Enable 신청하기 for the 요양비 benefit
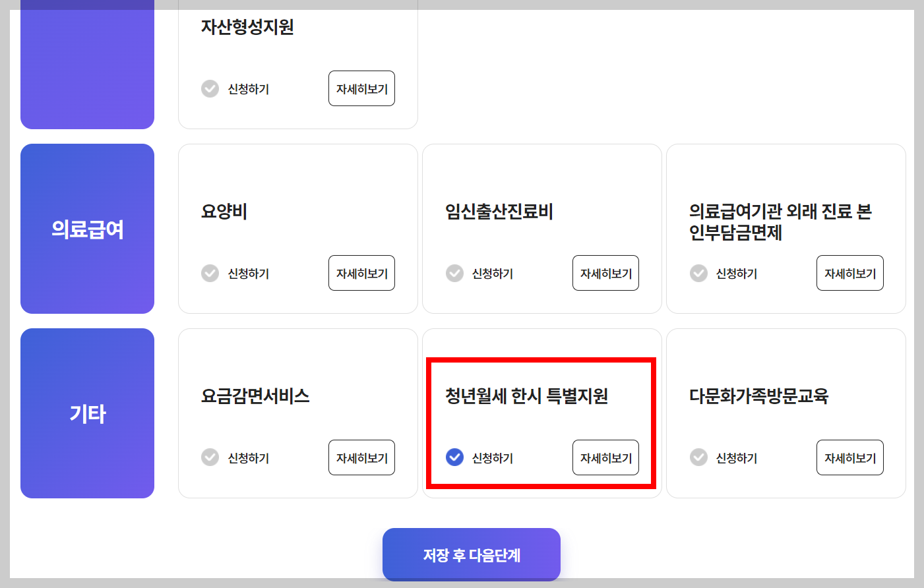The width and height of the screenshot is (924, 588). click(x=210, y=273)
